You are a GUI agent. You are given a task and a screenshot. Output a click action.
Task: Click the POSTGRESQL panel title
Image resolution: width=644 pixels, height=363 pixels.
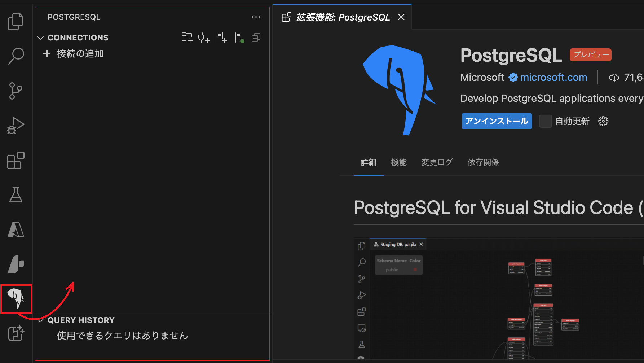click(74, 17)
